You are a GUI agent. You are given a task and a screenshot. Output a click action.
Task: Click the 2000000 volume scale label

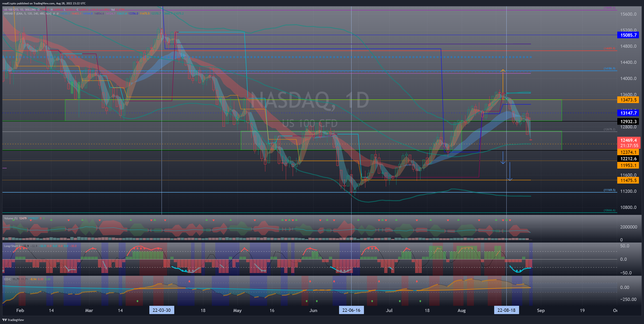click(x=629, y=227)
